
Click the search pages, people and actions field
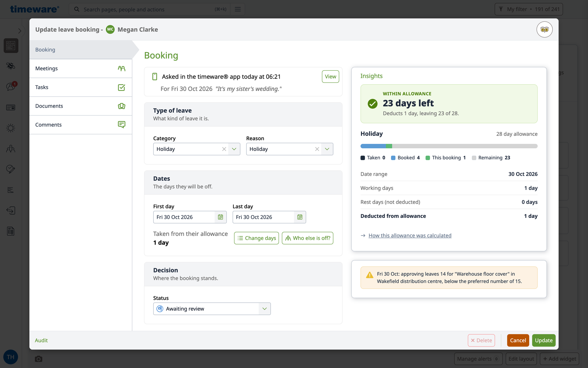pos(150,9)
